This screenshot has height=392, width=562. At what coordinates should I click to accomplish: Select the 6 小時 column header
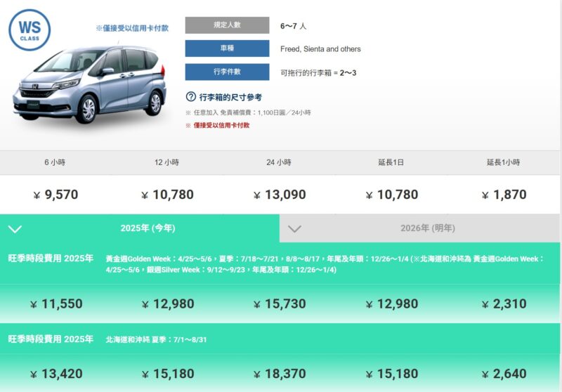coord(55,162)
